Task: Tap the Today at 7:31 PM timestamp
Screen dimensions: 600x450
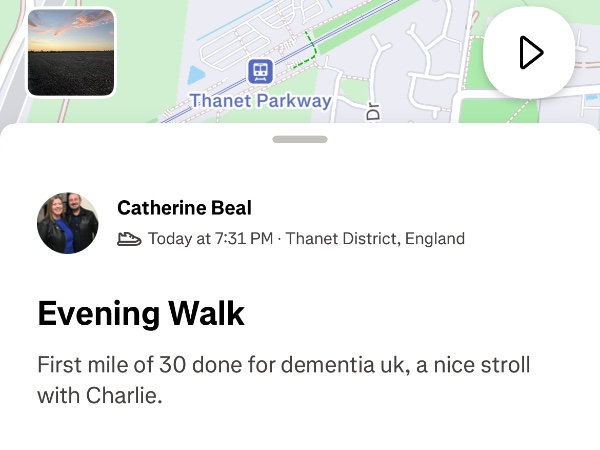Action: pyautogui.click(x=210, y=239)
